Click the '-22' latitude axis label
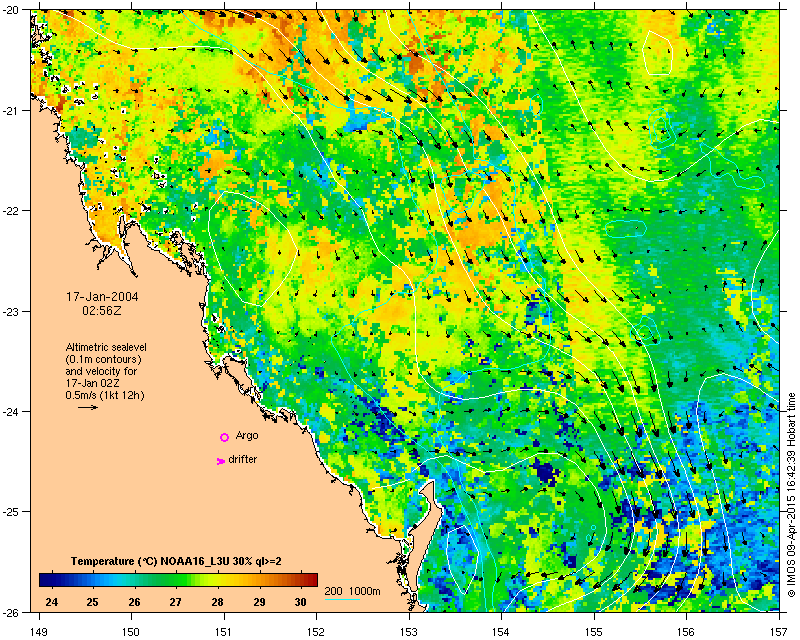The width and height of the screenshot is (800, 640). (x=12, y=210)
